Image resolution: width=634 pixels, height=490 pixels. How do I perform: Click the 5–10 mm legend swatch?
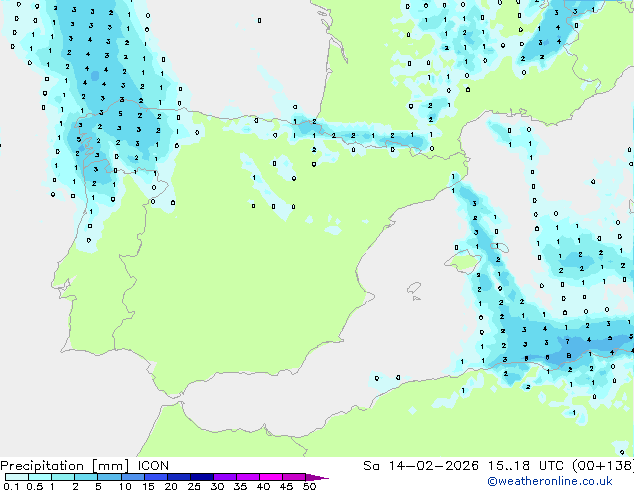(110, 477)
